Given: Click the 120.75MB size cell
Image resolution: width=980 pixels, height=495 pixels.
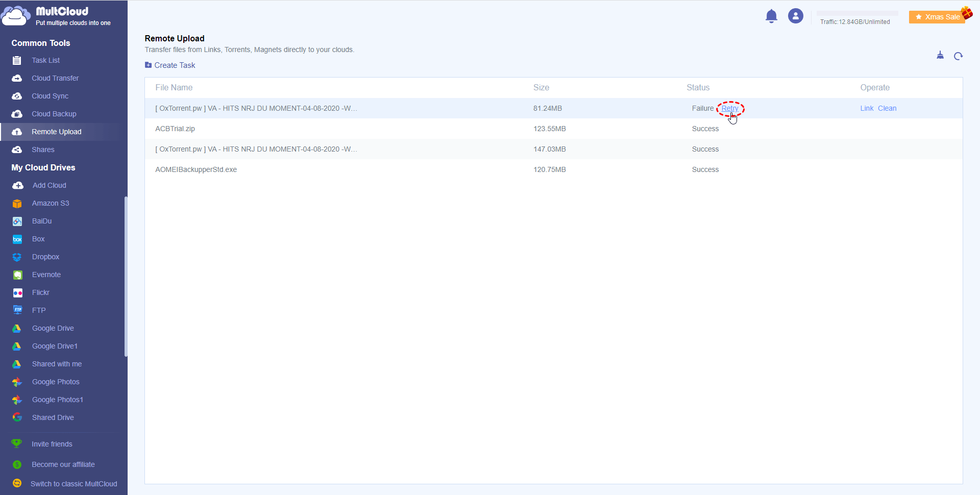Looking at the screenshot, I should tap(550, 169).
